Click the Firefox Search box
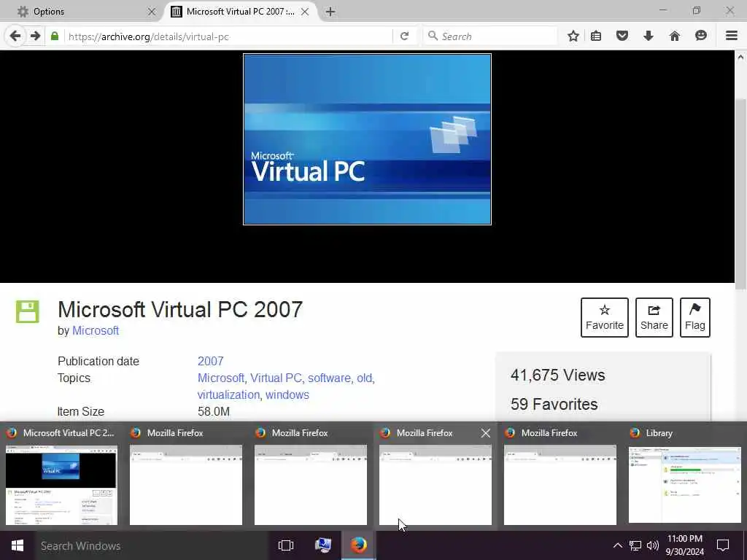This screenshot has height=560, width=747. (x=491, y=36)
